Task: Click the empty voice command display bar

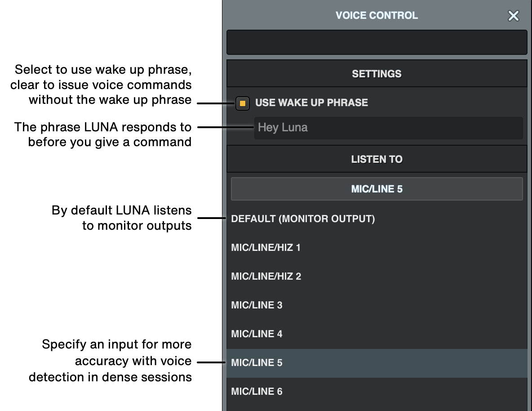Action: 377,42
